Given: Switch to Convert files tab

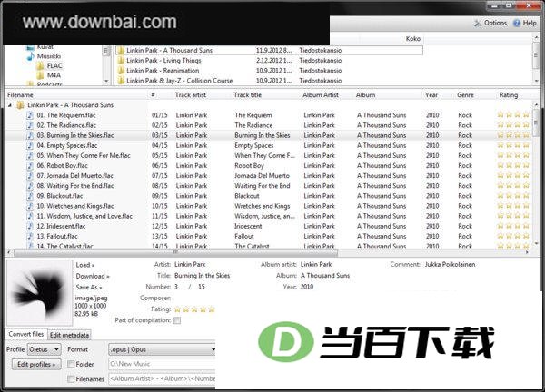Looking at the screenshot, I should point(26,334).
